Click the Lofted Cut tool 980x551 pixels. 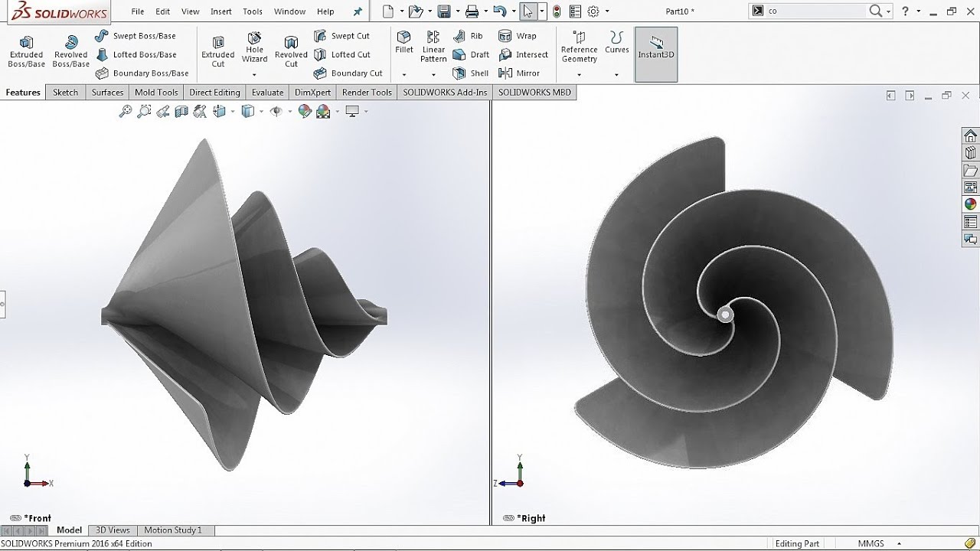(x=341, y=54)
